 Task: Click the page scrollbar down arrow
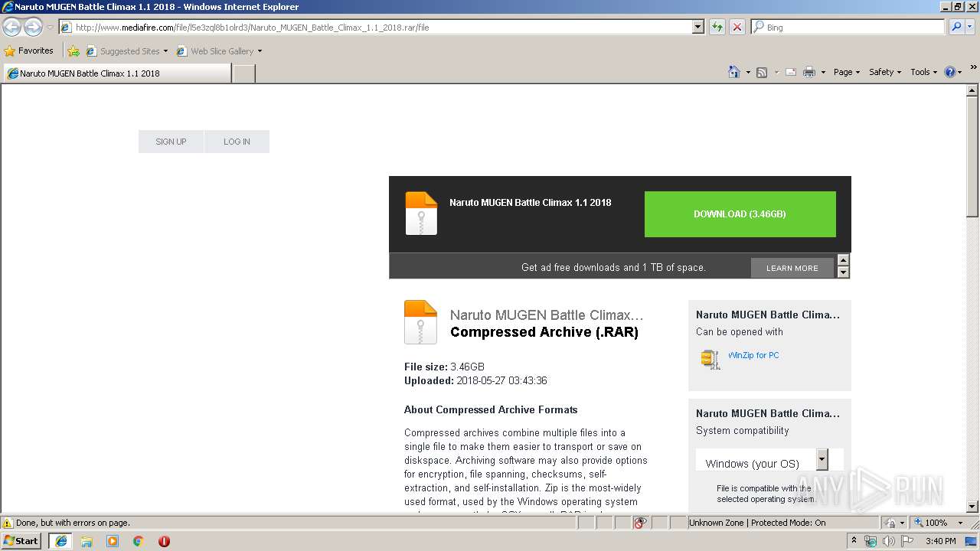[972, 506]
